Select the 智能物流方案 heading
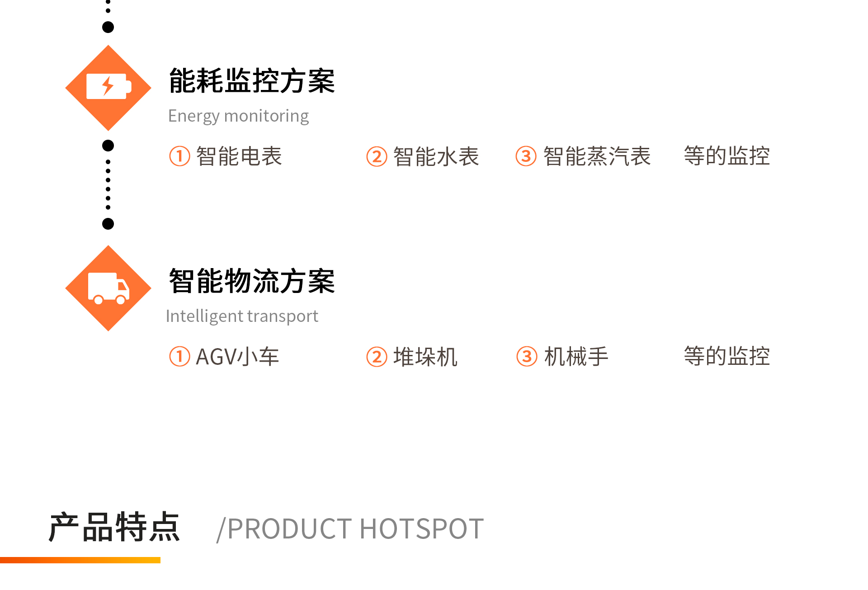 [252, 281]
